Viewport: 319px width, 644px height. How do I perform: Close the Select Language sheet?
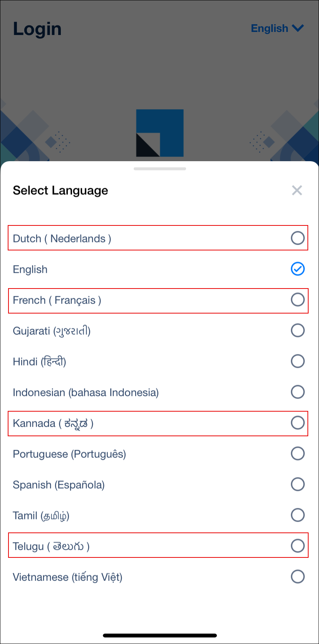pos(297,190)
